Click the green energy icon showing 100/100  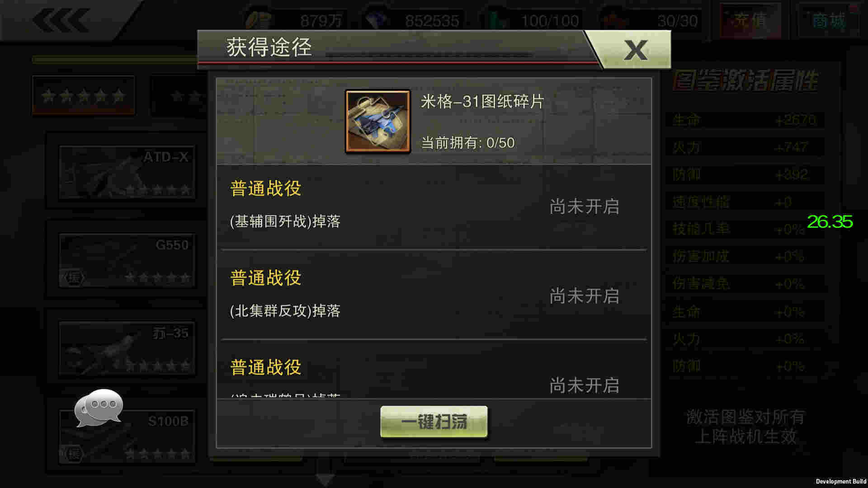[498, 20]
